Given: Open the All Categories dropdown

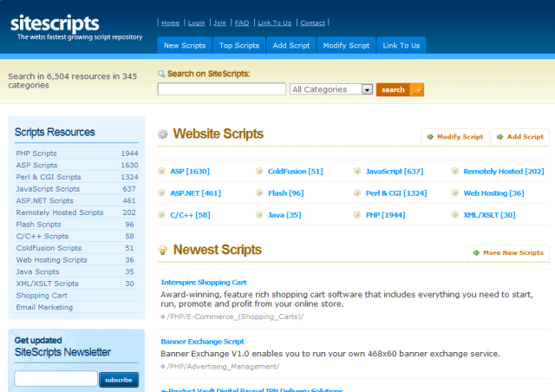Looking at the screenshot, I should [331, 89].
